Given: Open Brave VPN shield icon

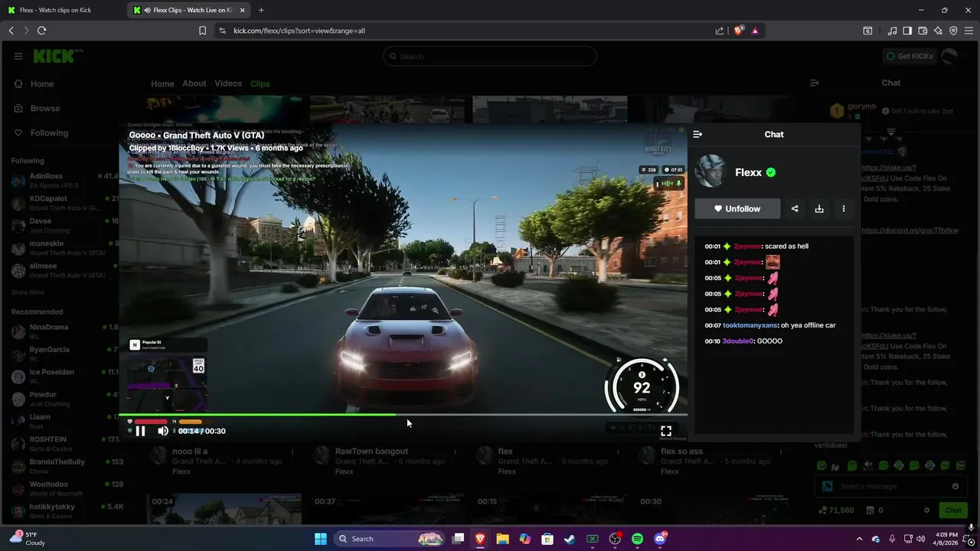Looking at the screenshot, I should click(x=953, y=31).
